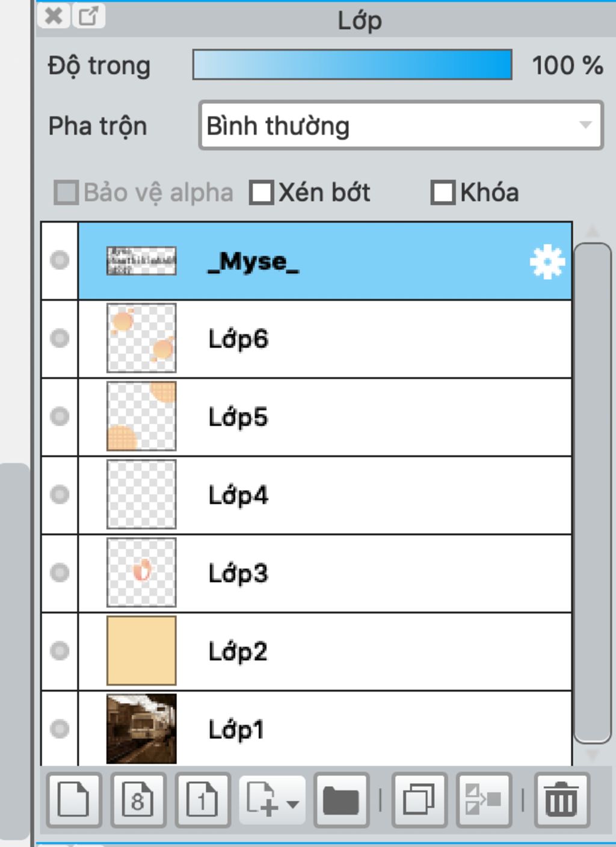Click the layer list scrollbar
This screenshot has height=847, width=616.
coord(593,493)
